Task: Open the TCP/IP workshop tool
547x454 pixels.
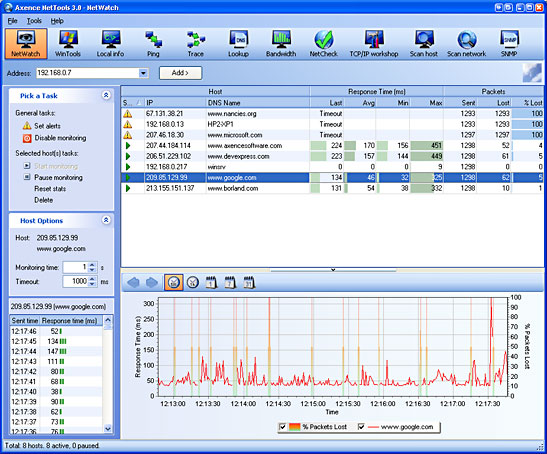Action: 374,44
